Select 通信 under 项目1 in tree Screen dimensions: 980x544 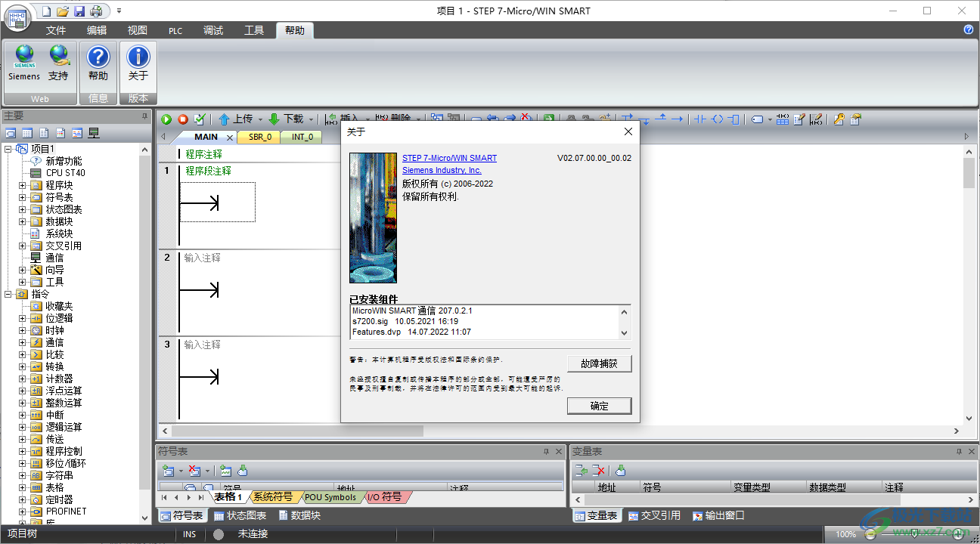coord(54,258)
